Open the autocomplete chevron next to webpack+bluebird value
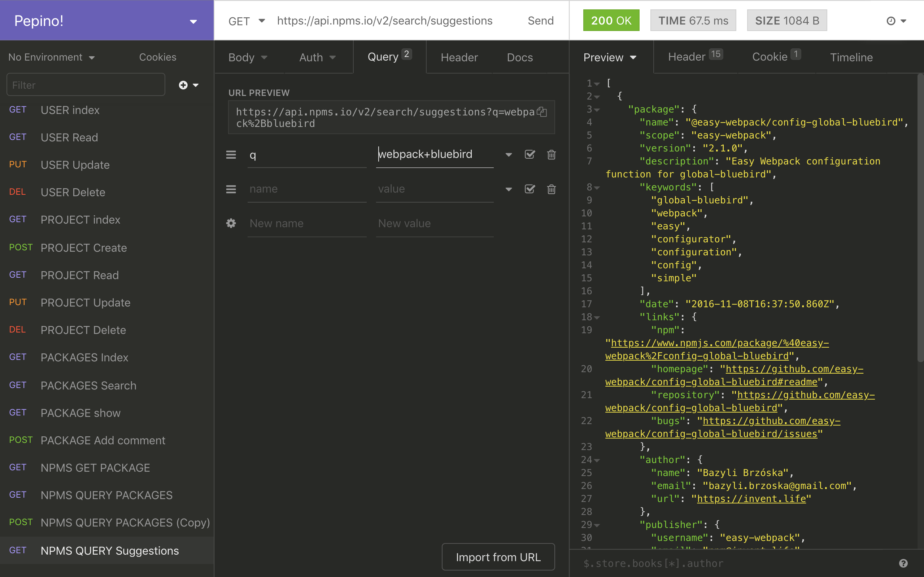Viewport: 924px width, 577px height. 508,155
